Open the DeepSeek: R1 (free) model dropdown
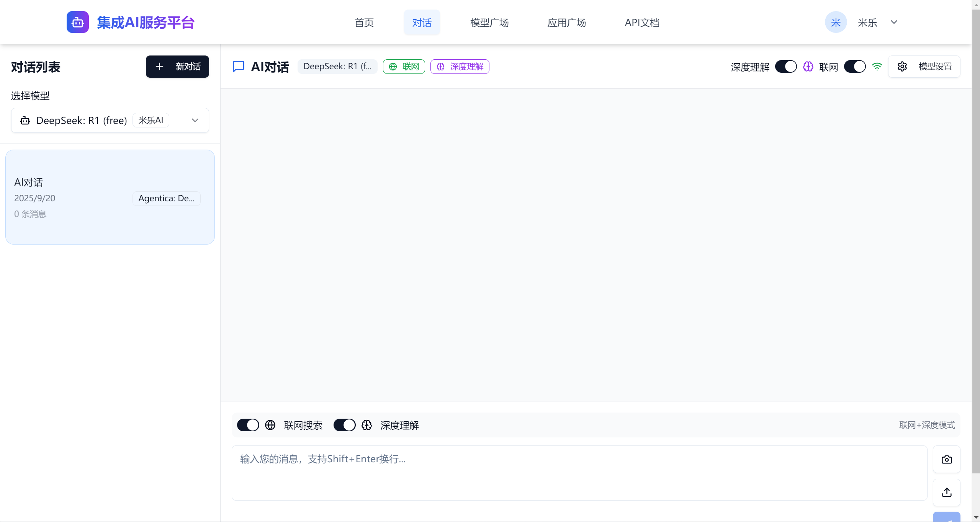980x522 pixels. click(x=110, y=121)
